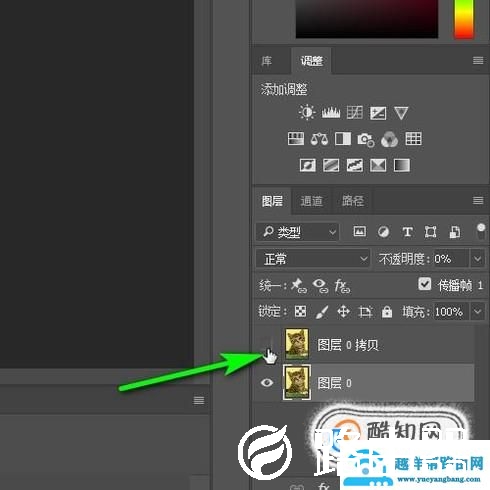
Task: Add an Invert adjustment
Action: click(x=307, y=165)
